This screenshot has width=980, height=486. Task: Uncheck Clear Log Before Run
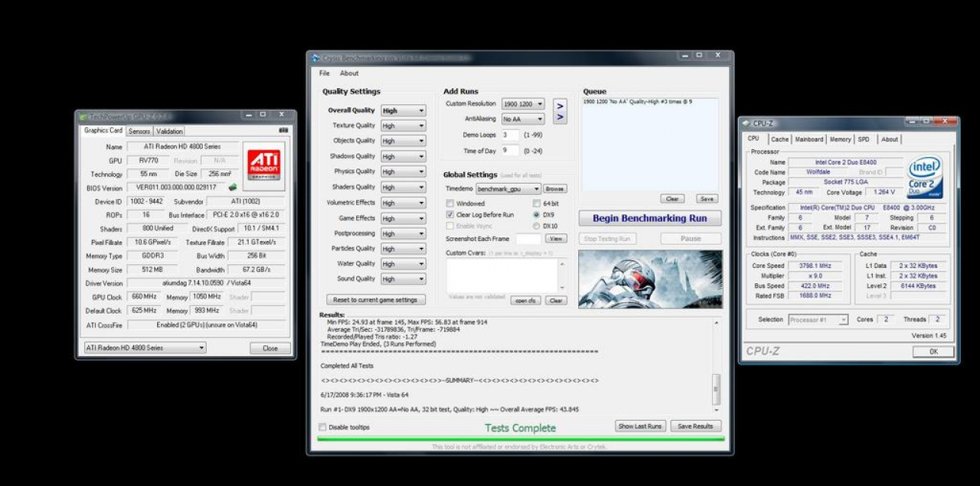point(450,215)
